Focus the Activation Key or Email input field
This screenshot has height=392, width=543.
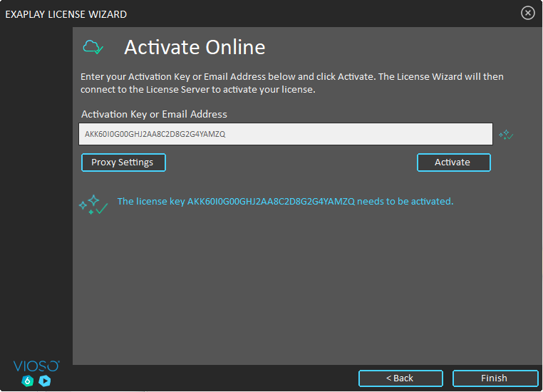pos(285,134)
